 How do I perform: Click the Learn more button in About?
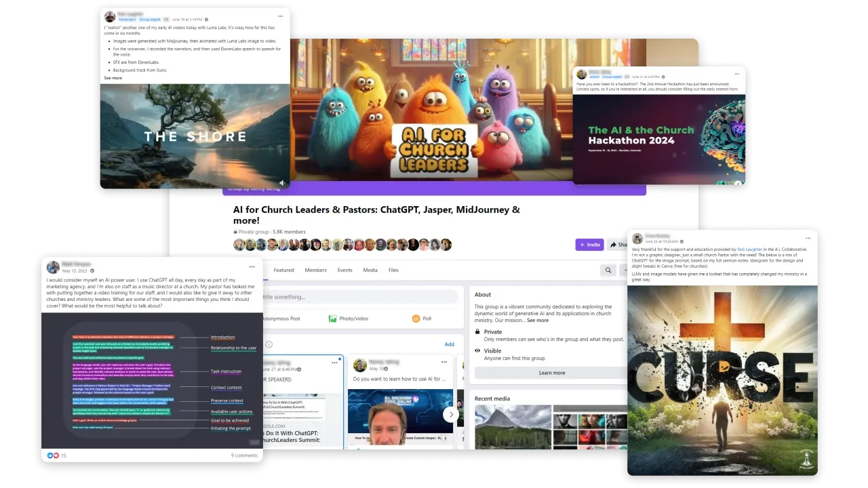(551, 373)
